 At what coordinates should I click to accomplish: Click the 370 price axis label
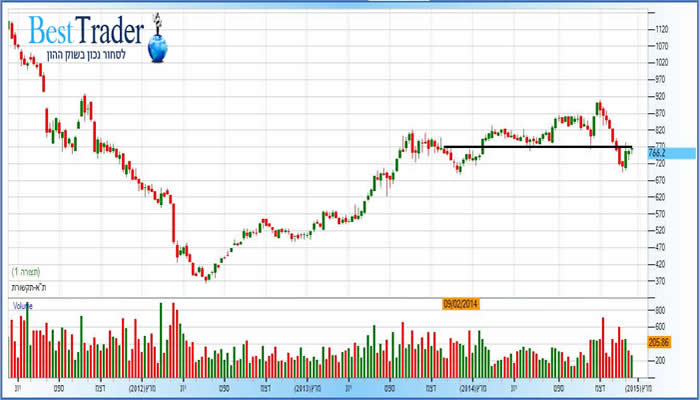click(658, 279)
